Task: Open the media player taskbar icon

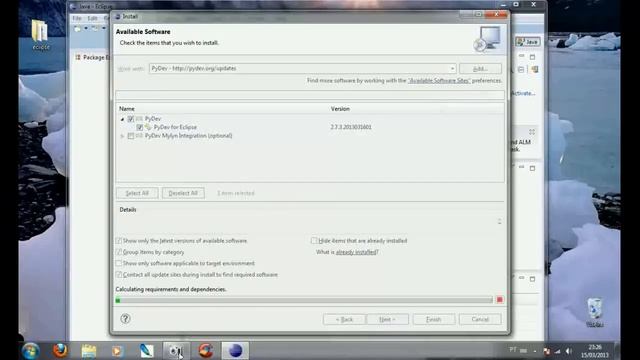Action: coord(118,351)
